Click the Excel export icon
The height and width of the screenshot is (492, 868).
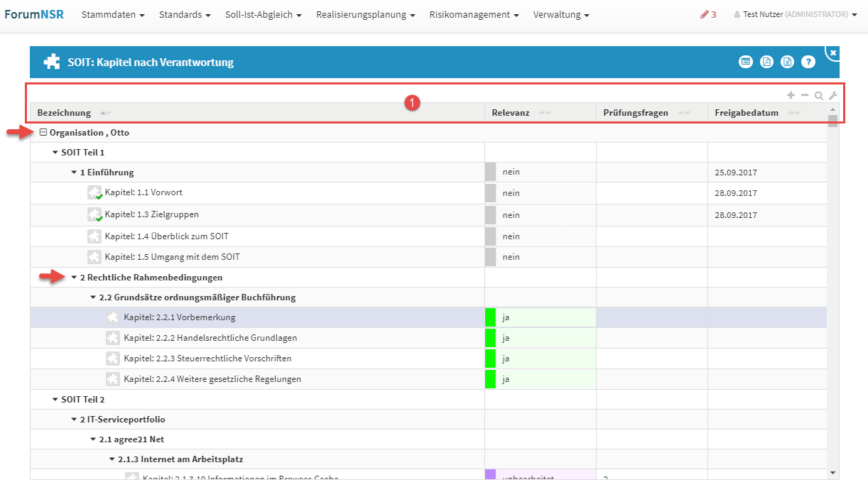point(787,62)
